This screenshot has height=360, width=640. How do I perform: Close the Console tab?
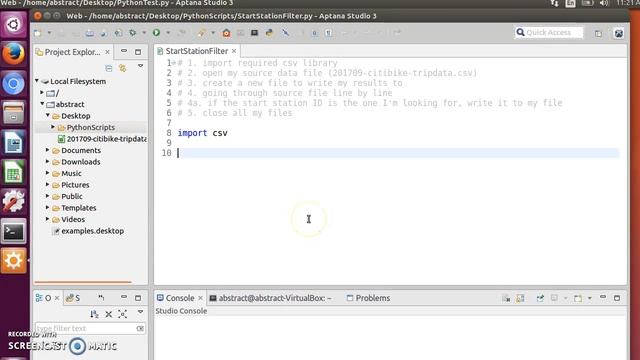point(200,298)
